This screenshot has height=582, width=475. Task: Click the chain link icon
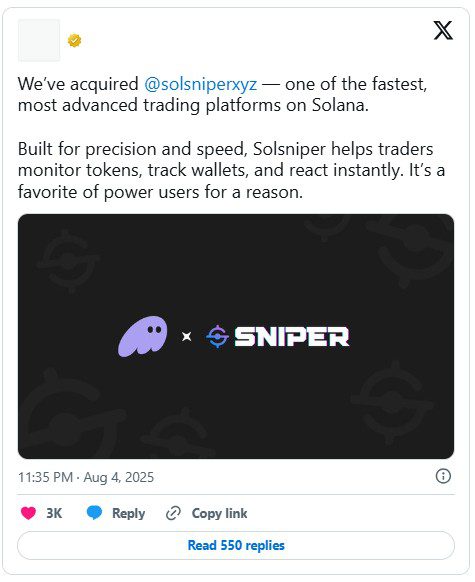(173, 513)
